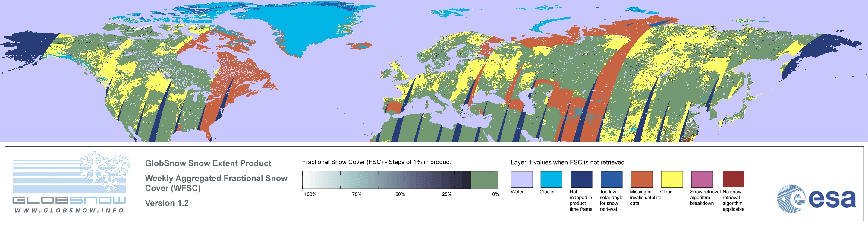Click the 25% scale label
The width and height of the screenshot is (868, 225).
pyautogui.click(x=446, y=194)
